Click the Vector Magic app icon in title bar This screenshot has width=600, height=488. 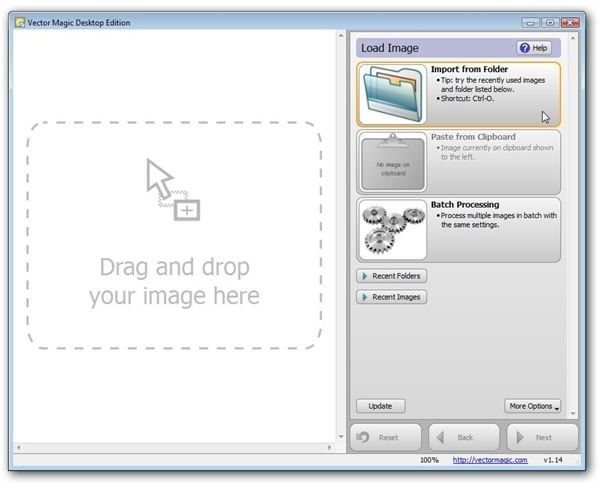20,23
